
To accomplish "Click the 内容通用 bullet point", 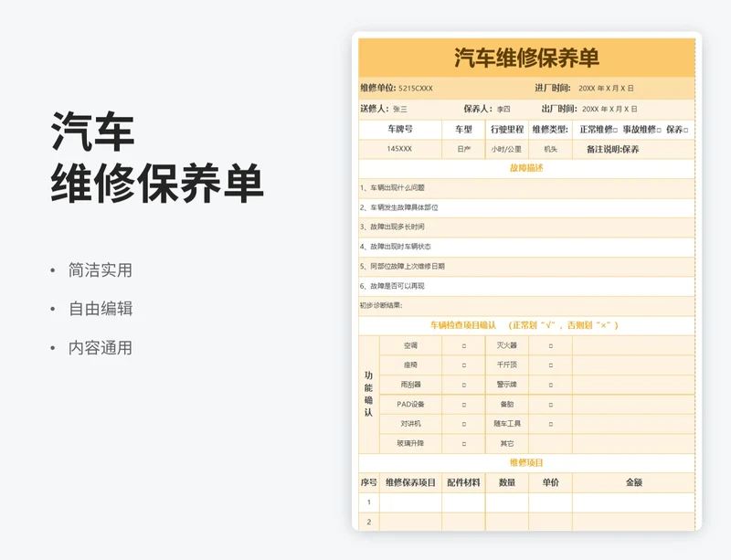I will [x=101, y=348].
